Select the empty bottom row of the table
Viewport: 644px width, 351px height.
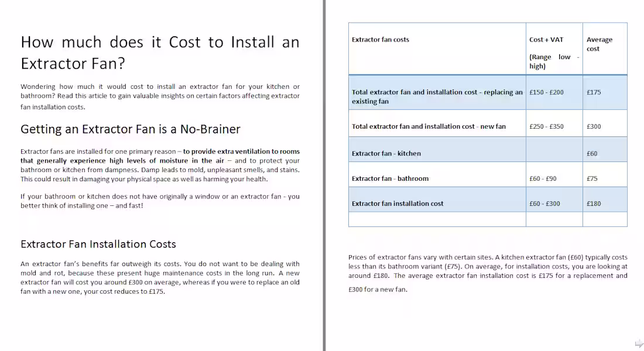pyautogui.click(x=437, y=219)
